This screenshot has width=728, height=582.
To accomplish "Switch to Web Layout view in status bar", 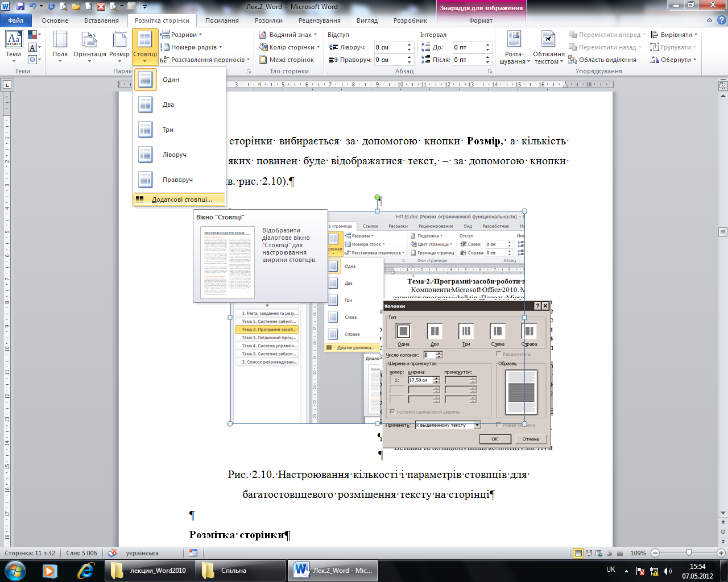I will pyautogui.click(x=599, y=553).
